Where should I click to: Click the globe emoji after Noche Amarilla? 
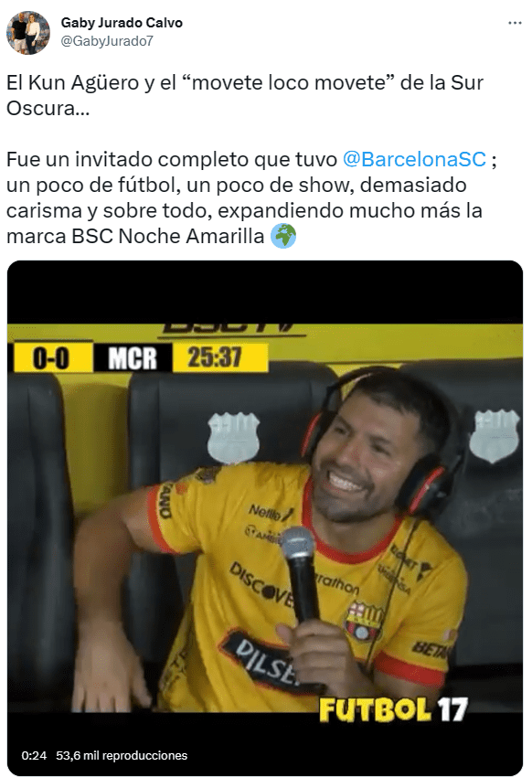(283, 236)
